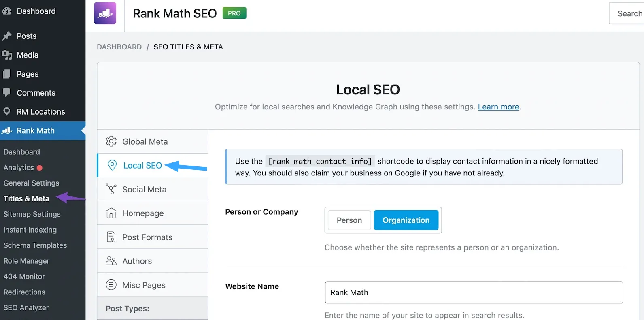The height and width of the screenshot is (320, 644).
Task: Open Sitemap Settings submenu item
Action: click(32, 214)
